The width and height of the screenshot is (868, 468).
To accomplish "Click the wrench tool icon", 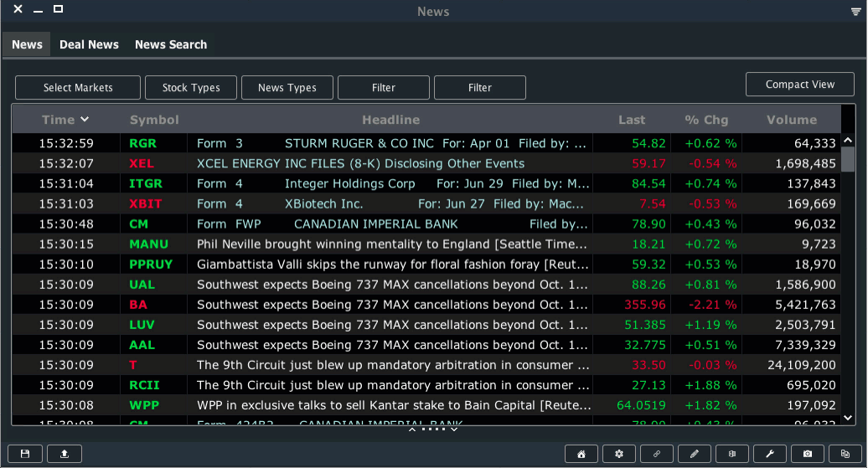I will pos(770,454).
